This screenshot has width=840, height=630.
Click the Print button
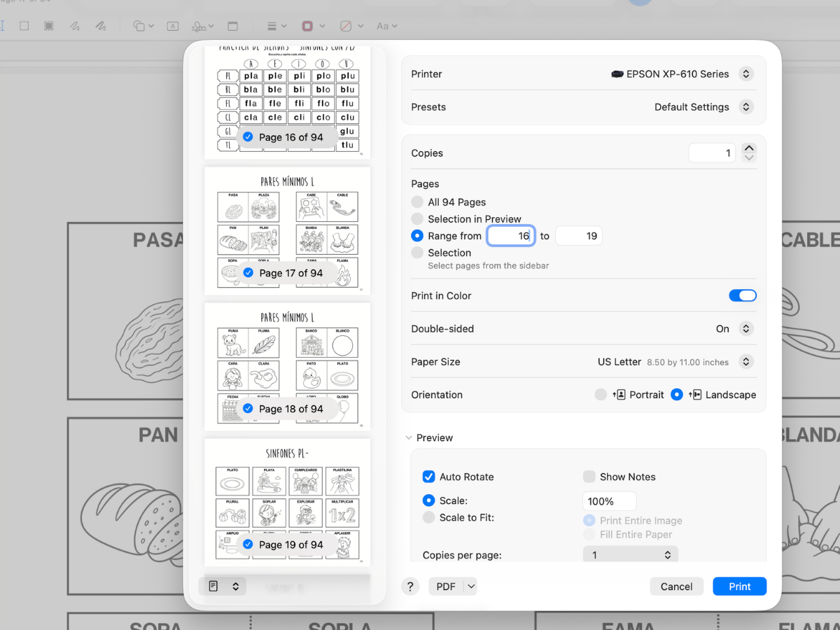[739, 587]
